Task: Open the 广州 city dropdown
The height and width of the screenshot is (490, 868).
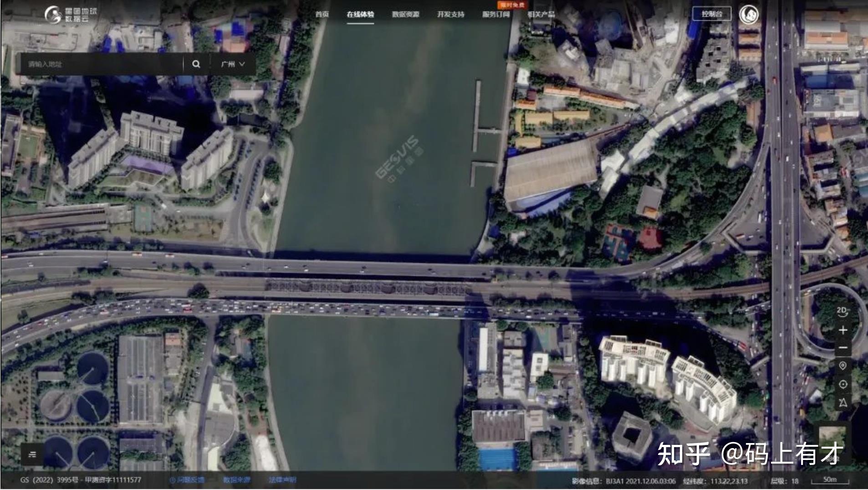Action: [x=233, y=64]
